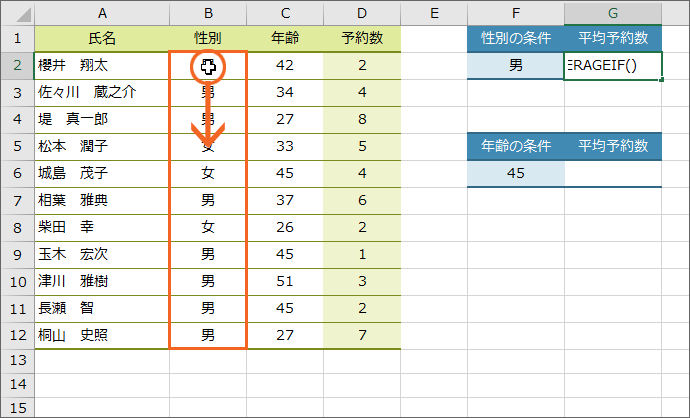This screenshot has width=690, height=418.
Task: Select name cell 櫻井 翔太
Action: 102,66
